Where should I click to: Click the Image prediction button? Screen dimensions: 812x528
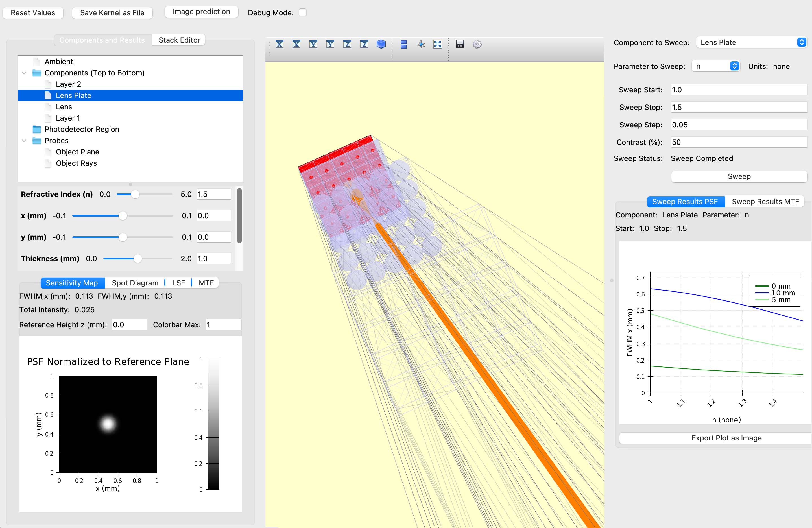point(201,12)
